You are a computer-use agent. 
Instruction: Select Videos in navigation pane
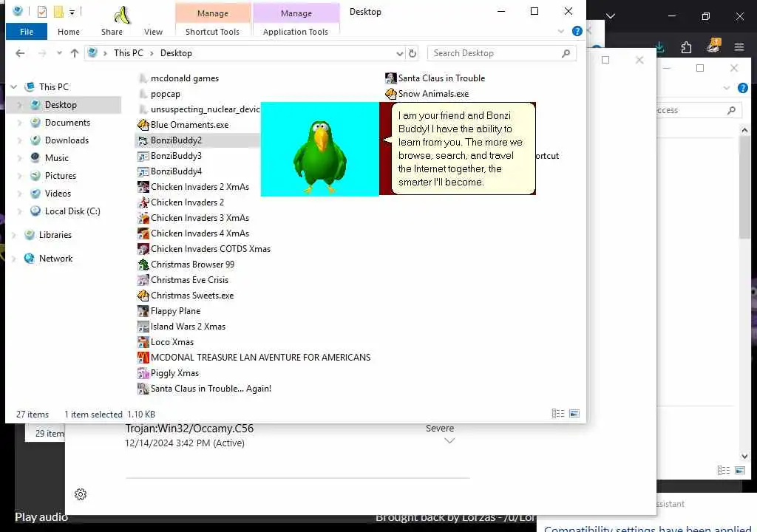(58, 194)
